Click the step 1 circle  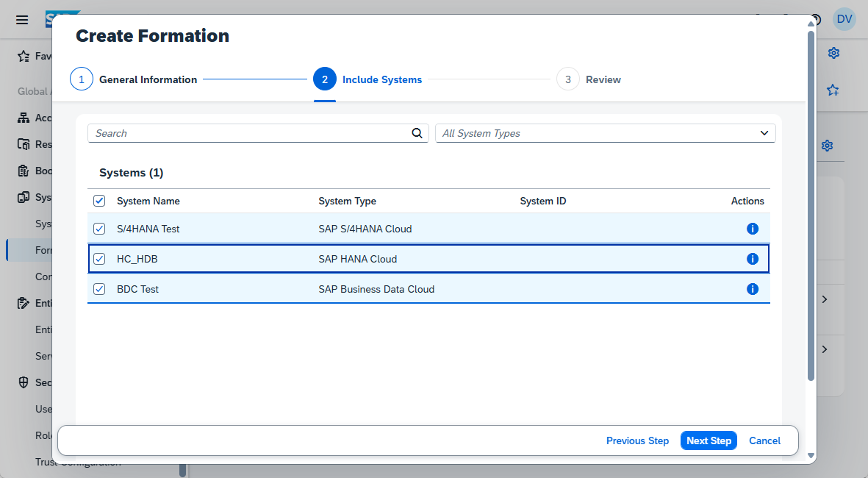coord(82,79)
